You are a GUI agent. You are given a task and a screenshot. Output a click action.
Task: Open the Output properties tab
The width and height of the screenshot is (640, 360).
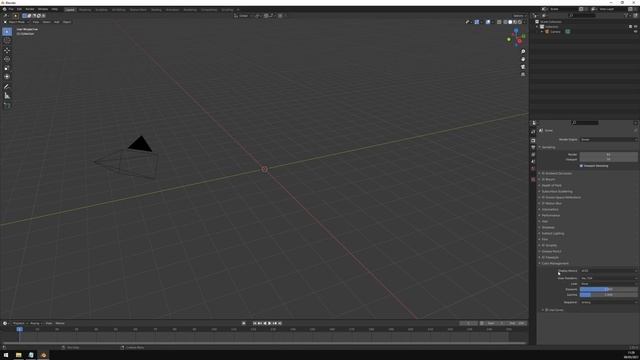pos(533,147)
